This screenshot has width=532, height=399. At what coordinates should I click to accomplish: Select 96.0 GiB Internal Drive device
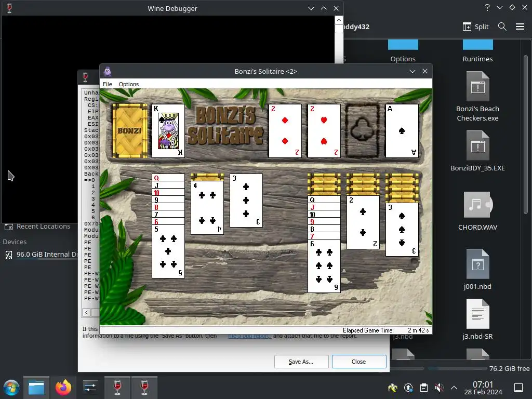[42, 255]
